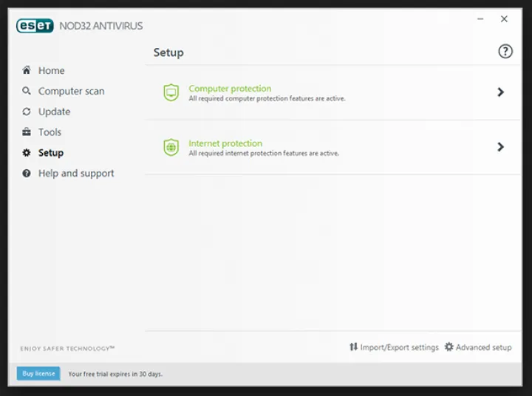
Task: Expand Internet protection with the chevron arrow
Action: click(x=500, y=147)
